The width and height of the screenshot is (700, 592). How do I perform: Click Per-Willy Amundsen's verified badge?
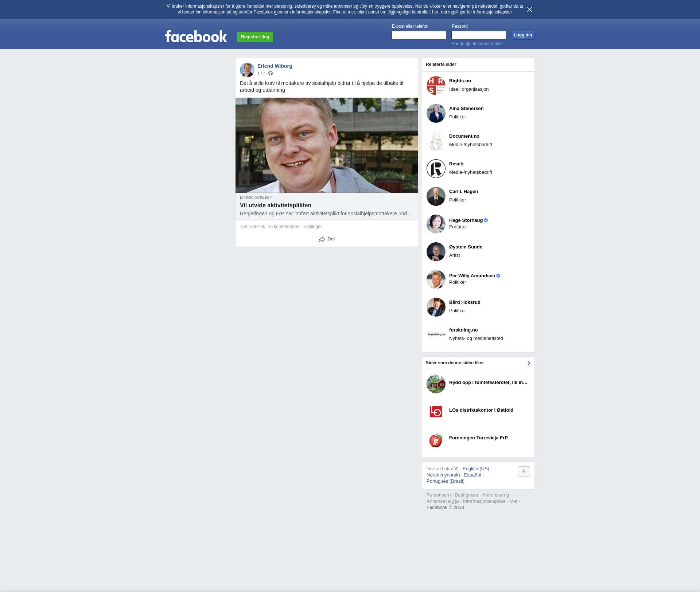pyautogui.click(x=498, y=276)
